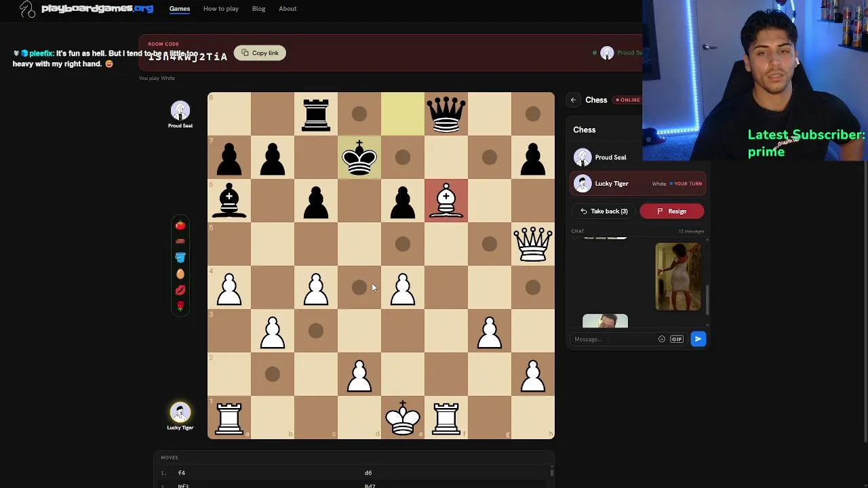Send the red lips kiss reaction
868x488 pixels.
[180, 290]
